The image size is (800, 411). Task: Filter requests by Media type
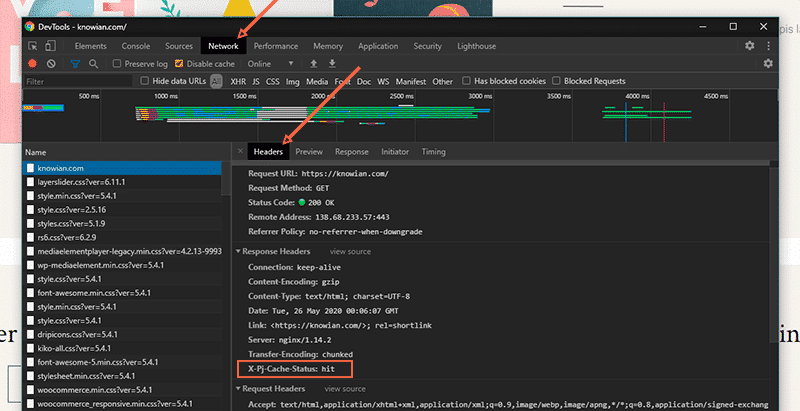click(317, 81)
